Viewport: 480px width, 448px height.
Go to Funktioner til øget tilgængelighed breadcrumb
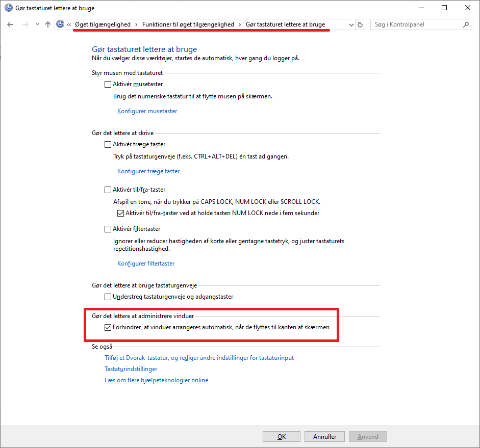[x=188, y=24]
